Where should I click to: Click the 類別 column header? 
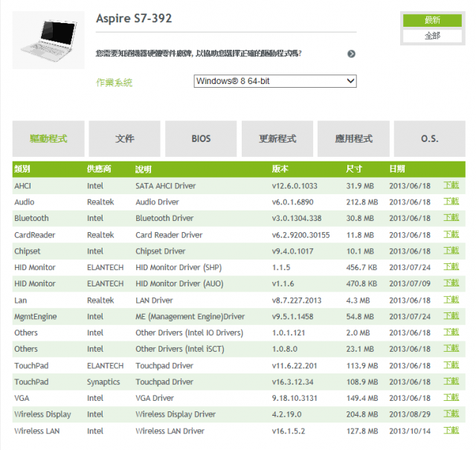pyautogui.click(x=22, y=169)
